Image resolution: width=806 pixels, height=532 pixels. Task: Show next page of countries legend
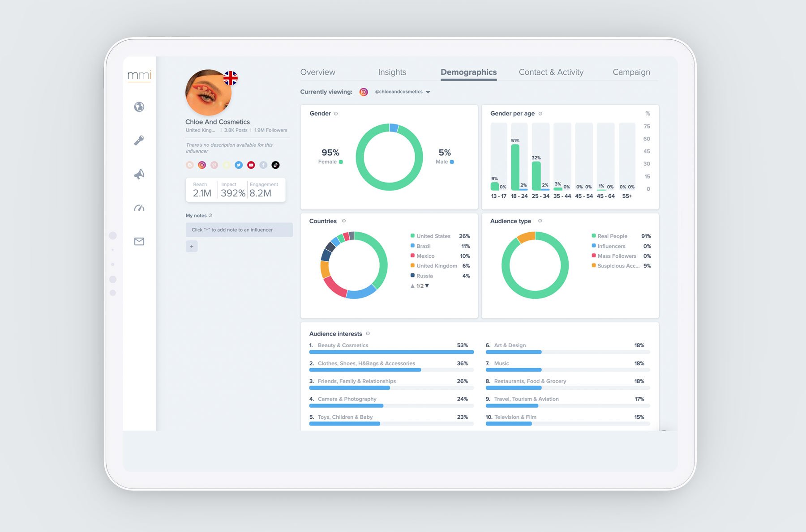pos(427,285)
